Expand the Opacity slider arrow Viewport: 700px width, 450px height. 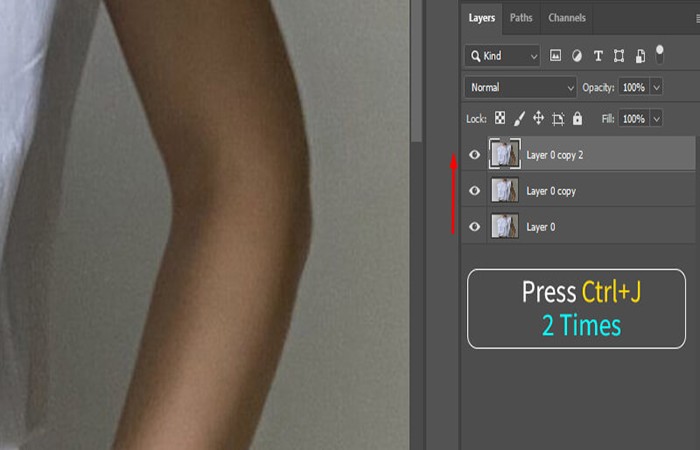(x=656, y=88)
